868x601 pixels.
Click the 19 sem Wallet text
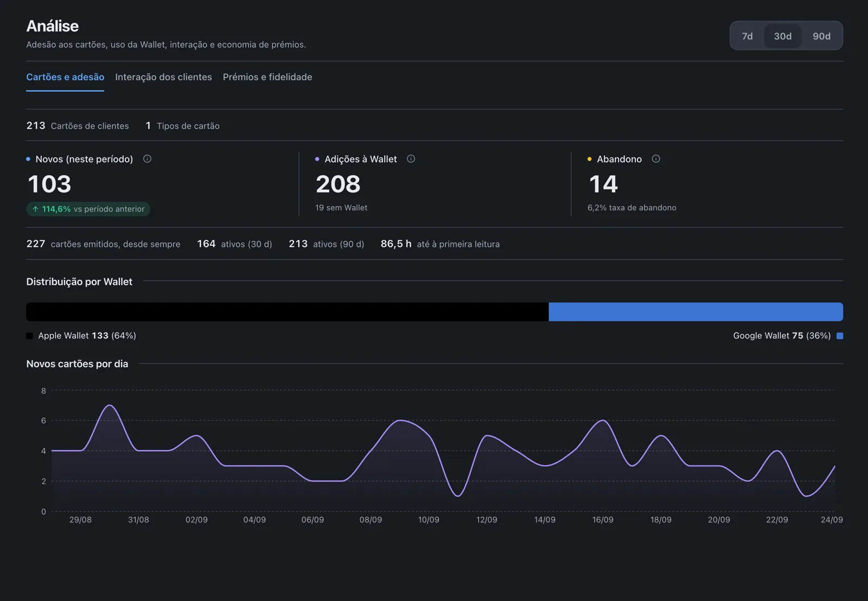[341, 208]
